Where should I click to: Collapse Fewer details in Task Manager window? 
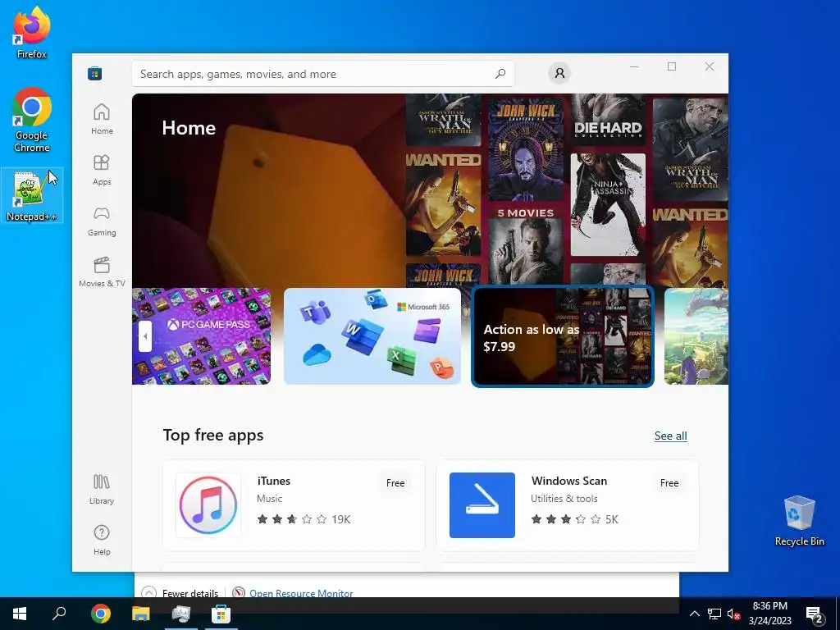180,592
